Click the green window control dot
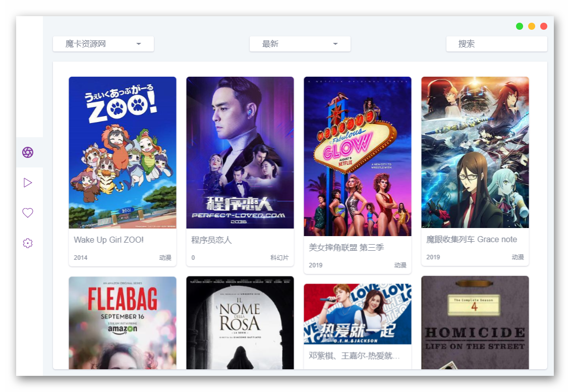The width and height of the screenshot is (570, 392). pyautogui.click(x=520, y=26)
